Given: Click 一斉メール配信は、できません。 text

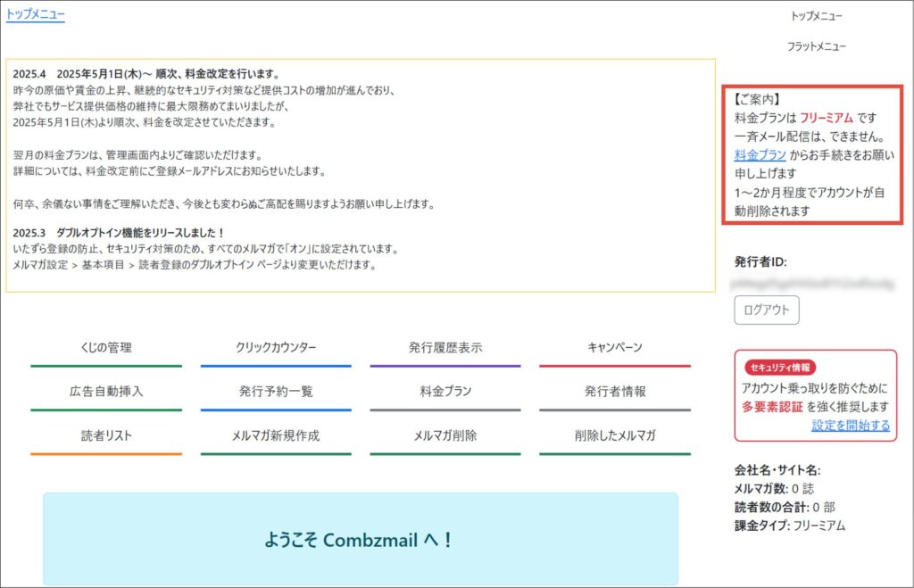Looking at the screenshot, I should 810,137.
